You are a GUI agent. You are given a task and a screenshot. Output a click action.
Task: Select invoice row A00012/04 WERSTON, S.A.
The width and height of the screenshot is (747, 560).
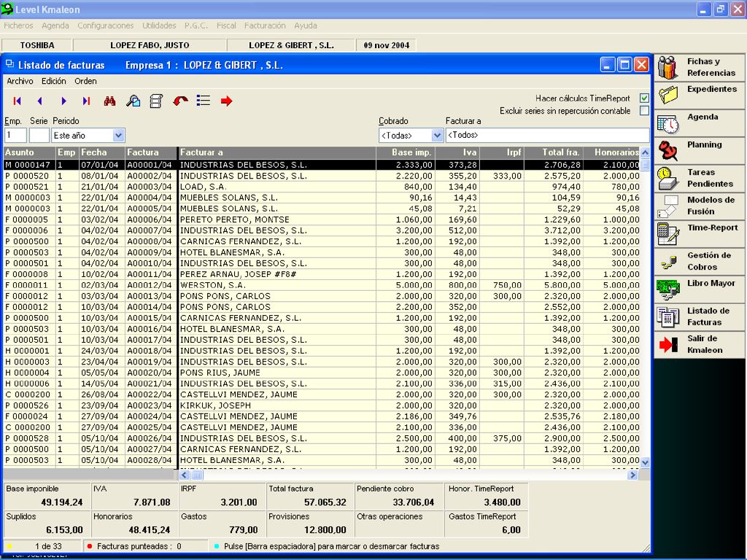click(x=322, y=285)
